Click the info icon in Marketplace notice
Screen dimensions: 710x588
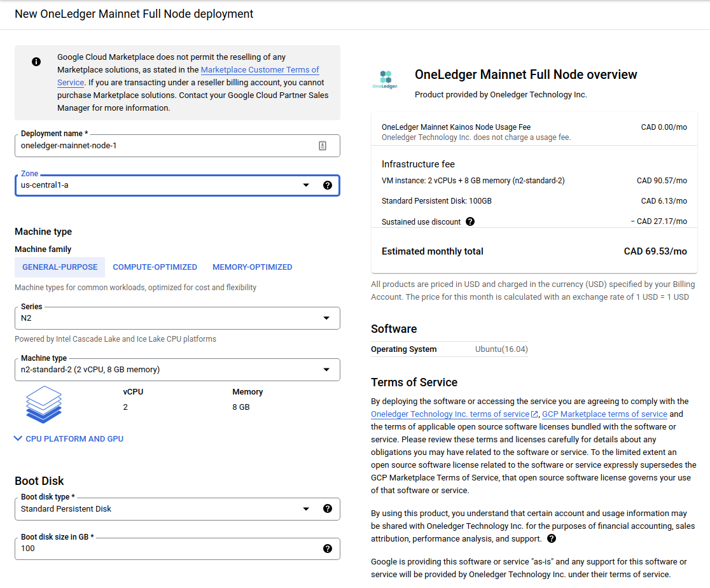coord(36,62)
